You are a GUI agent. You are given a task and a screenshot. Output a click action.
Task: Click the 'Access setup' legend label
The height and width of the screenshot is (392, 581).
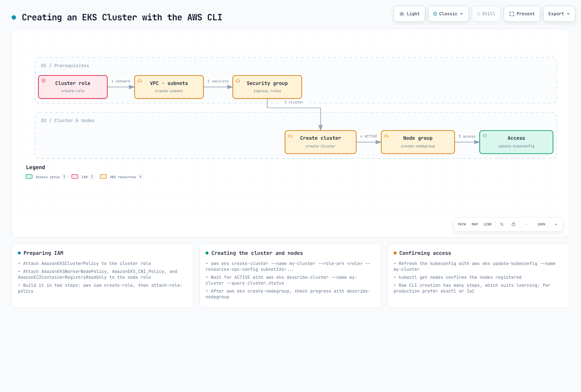48,177
